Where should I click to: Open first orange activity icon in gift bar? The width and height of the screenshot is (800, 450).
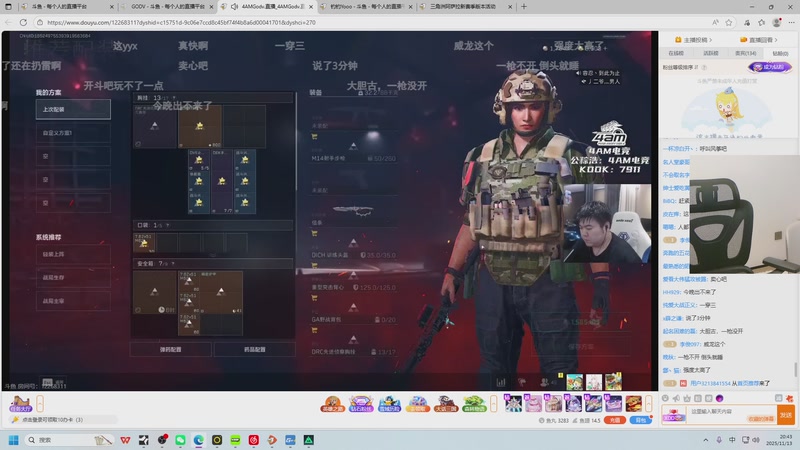332,404
